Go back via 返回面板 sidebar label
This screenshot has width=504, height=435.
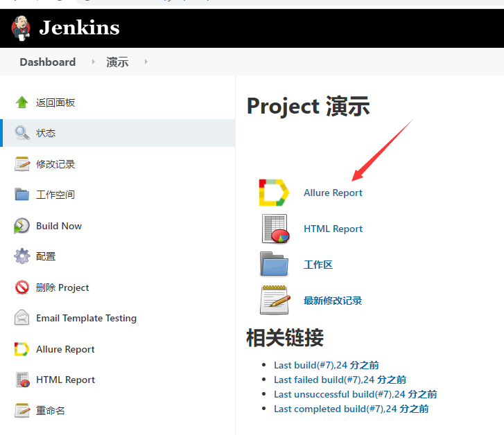coord(55,103)
